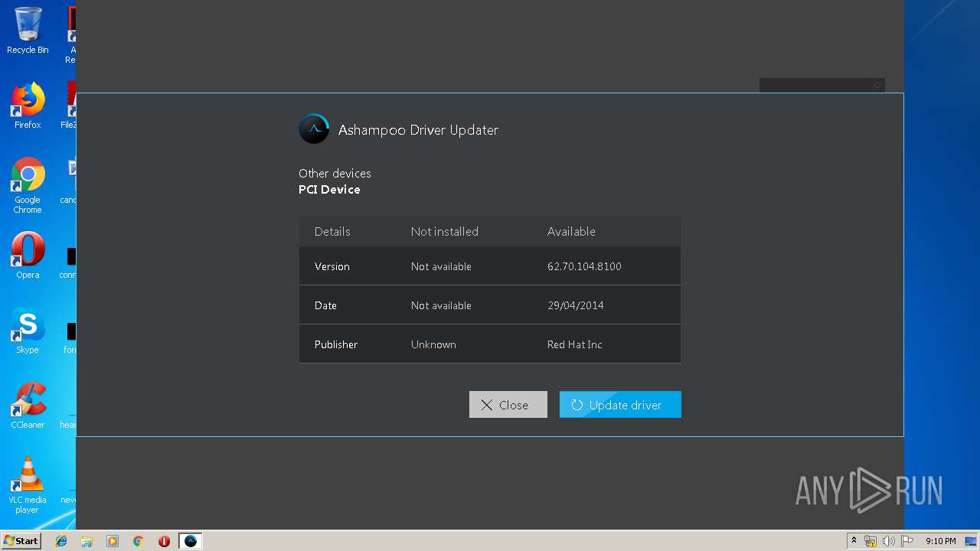Image resolution: width=980 pixels, height=551 pixels.
Task: Close the driver details dialog
Action: click(508, 405)
